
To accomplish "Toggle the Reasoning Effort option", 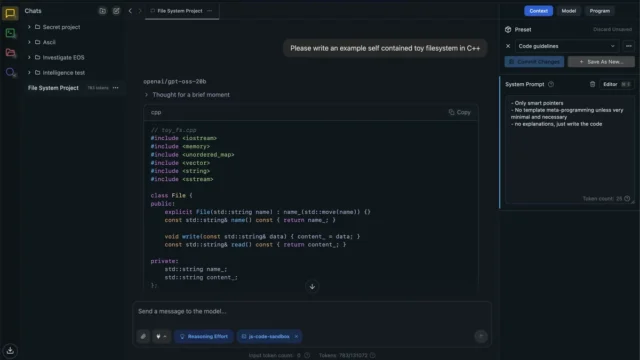I will [204, 336].
